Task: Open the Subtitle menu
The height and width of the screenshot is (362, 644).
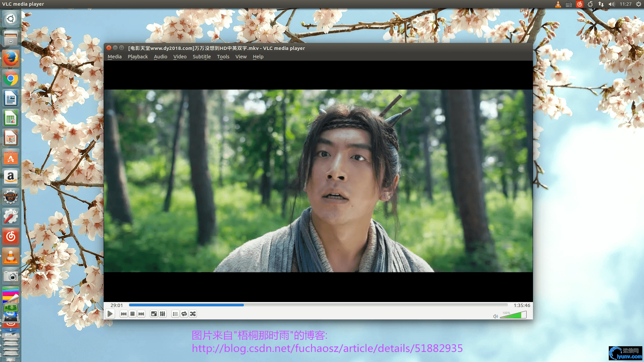Action: (202, 57)
